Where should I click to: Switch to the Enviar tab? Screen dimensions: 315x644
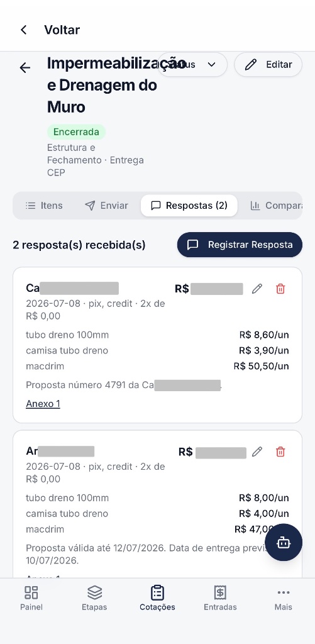(106, 206)
